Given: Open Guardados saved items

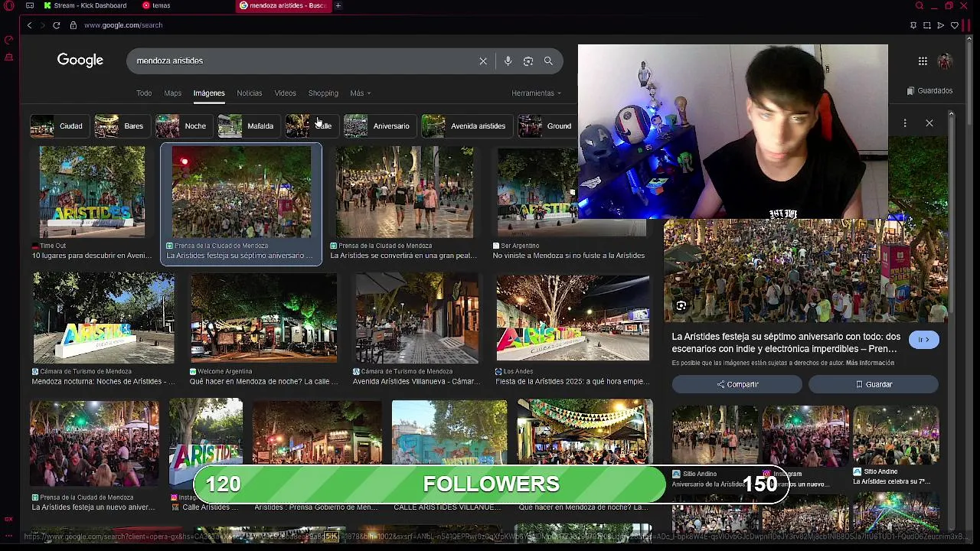Looking at the screenshot, I should point(929,90).
